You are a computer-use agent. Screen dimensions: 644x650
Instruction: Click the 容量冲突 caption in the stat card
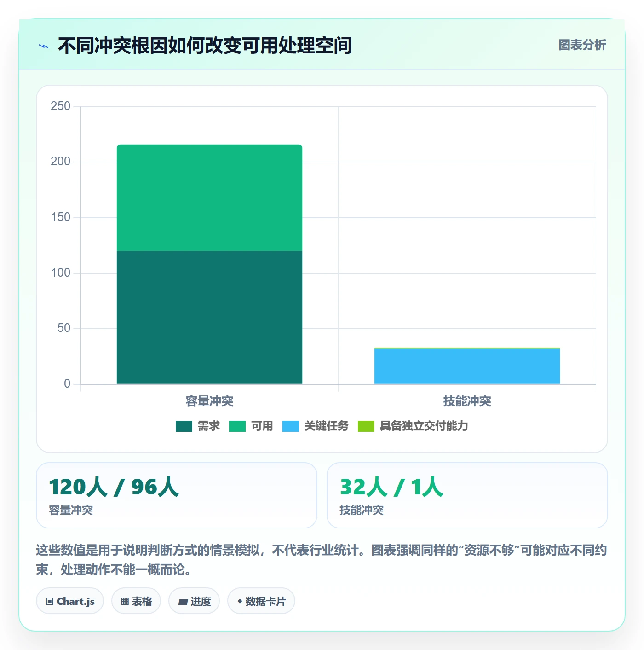tap(71, 510)
